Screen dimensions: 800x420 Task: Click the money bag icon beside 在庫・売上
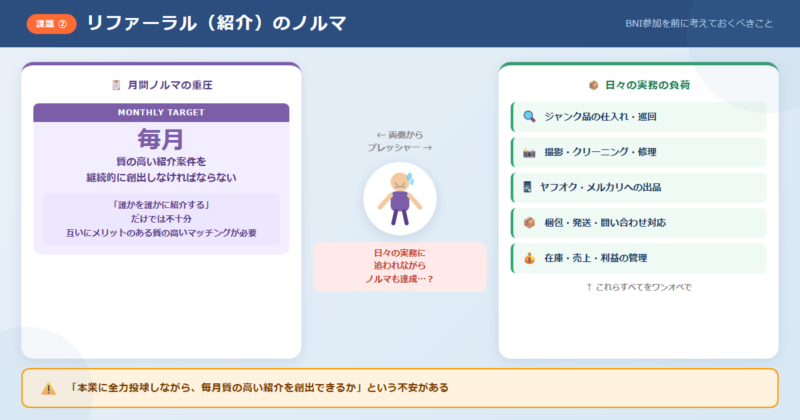click(529, 258)
